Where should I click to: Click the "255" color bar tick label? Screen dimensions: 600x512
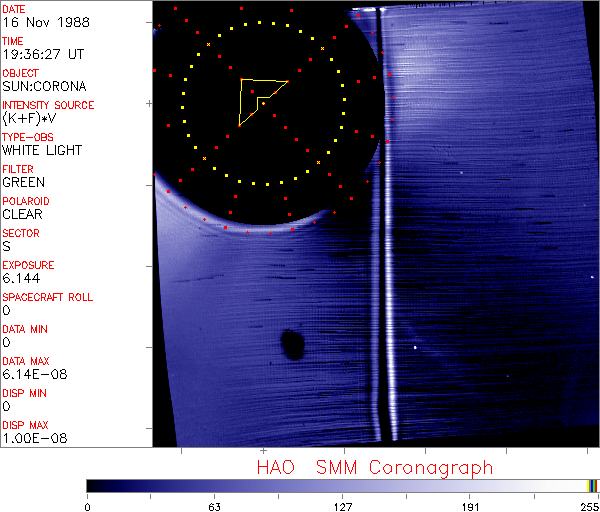(x=587, y=506)
